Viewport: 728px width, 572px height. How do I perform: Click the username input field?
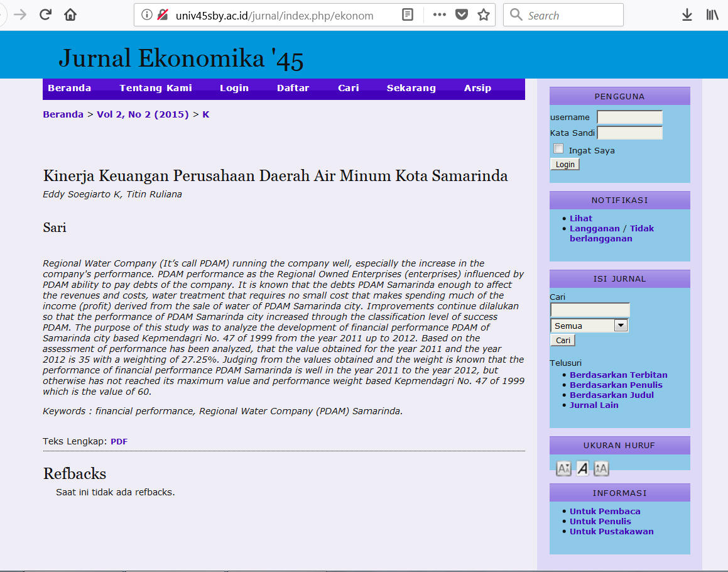point(629,118)
